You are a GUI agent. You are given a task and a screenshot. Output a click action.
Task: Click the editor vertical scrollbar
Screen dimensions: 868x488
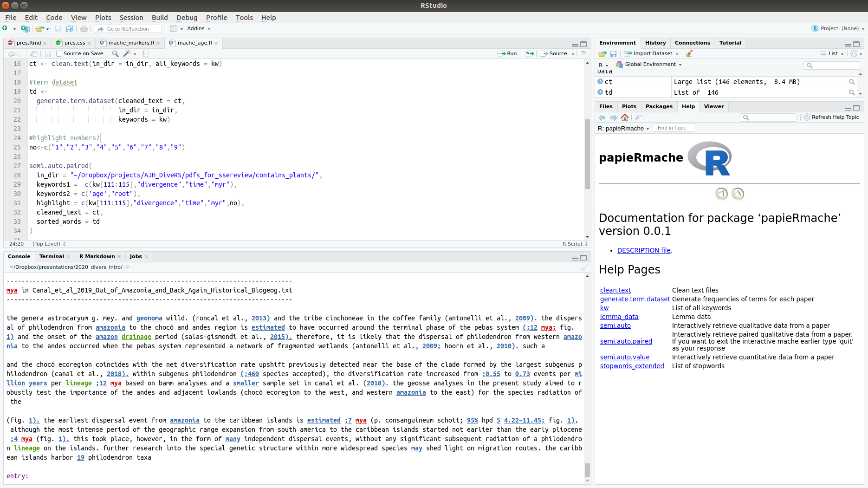click(x=587, y=154)
